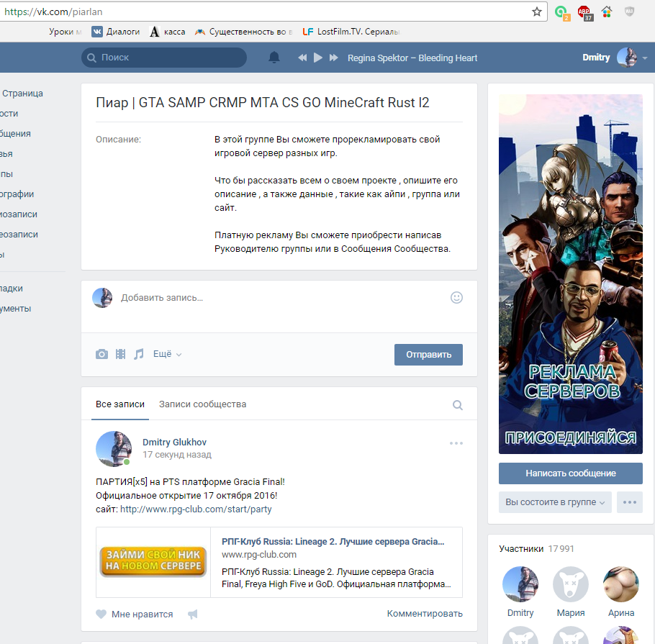Viewport: 655px width, 644px height.
Task: Open the касса bookmark
Action: click(168, 32)
